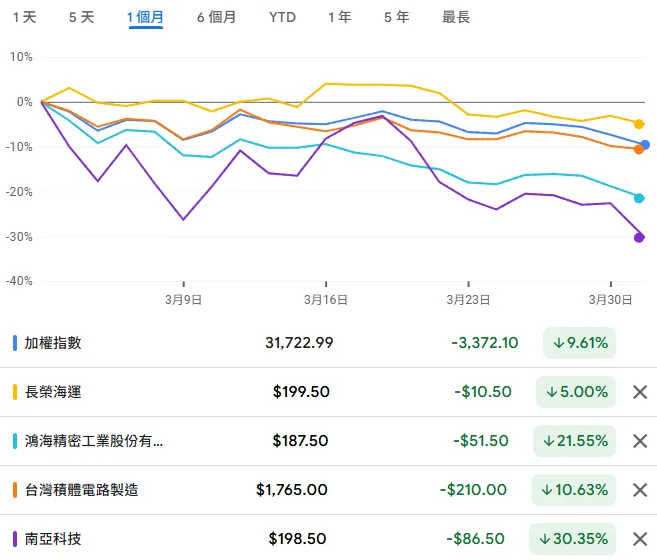Open the 台灣積體電路製造 stock row

(328, 490)
